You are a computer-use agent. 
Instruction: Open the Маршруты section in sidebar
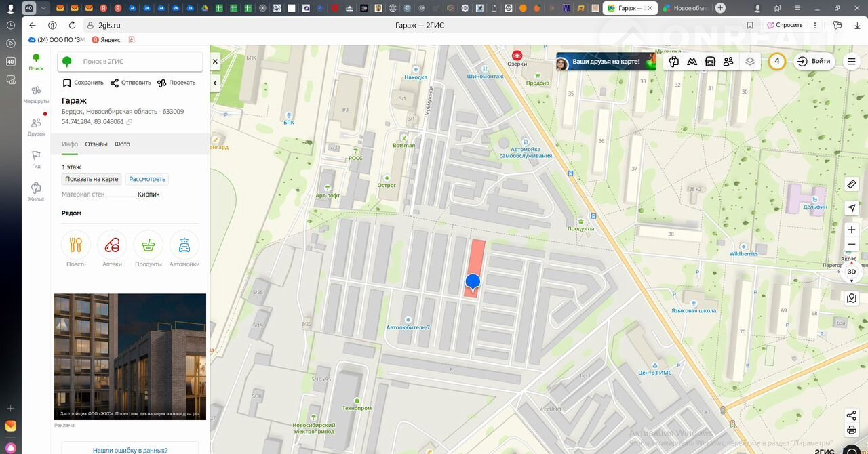[36, 94]
